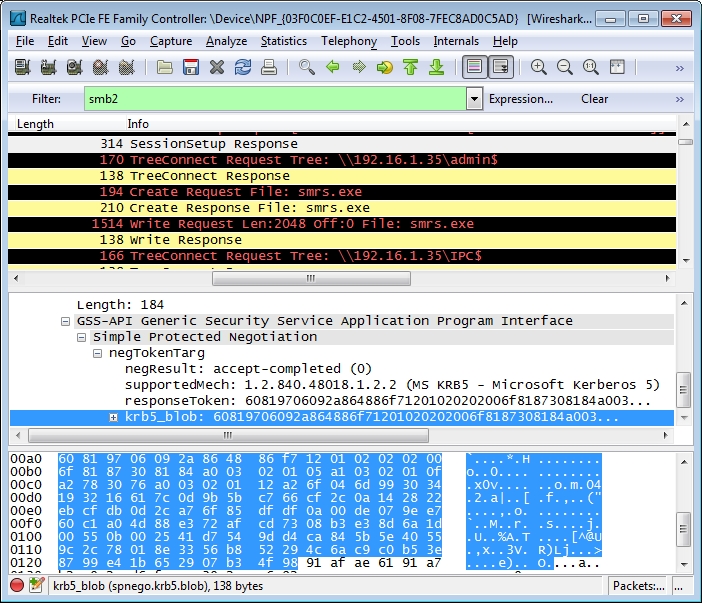702x603 pixels.
Task: Select Create Response File smrs.exe packet
Action: pos(342,208)
